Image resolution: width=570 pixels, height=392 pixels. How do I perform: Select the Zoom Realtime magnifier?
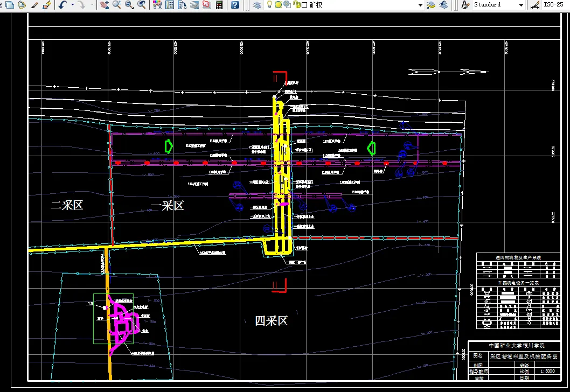pos(117,5)
